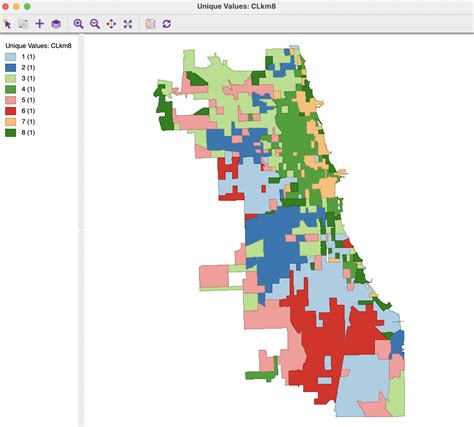The width and height of the screenshot is (474, 427).
Task: Click the basemap toggle icon
Action: 150,24
